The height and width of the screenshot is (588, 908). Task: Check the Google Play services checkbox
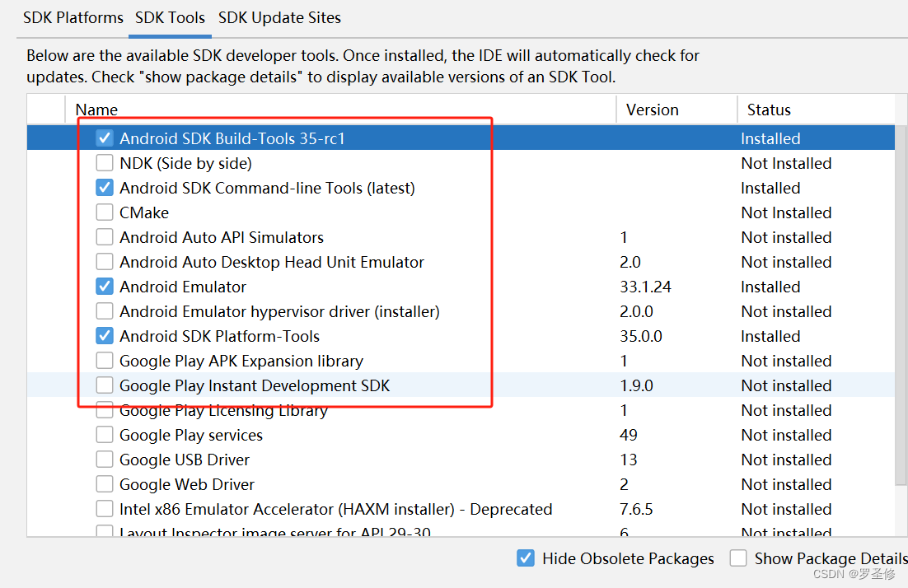coord(105,435)
